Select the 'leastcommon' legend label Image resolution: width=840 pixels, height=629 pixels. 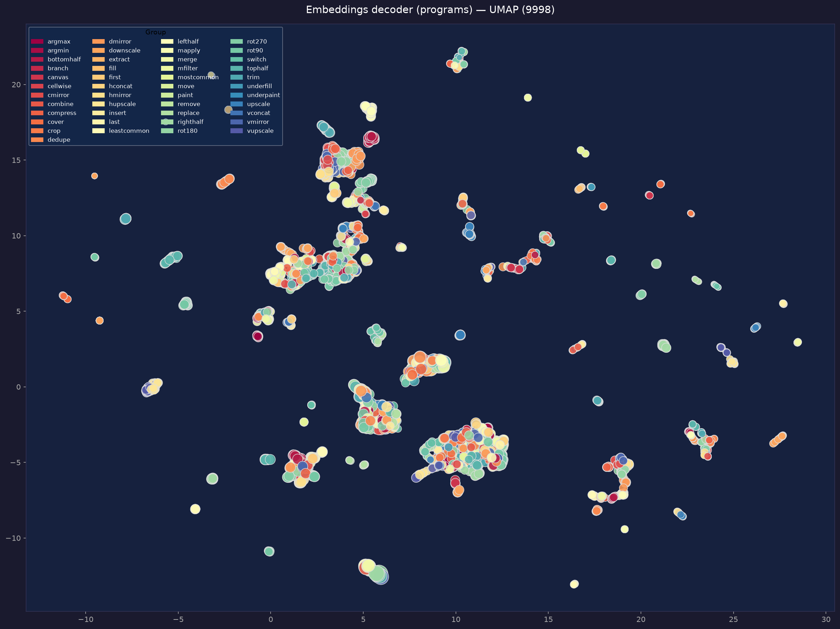[129, 131]
